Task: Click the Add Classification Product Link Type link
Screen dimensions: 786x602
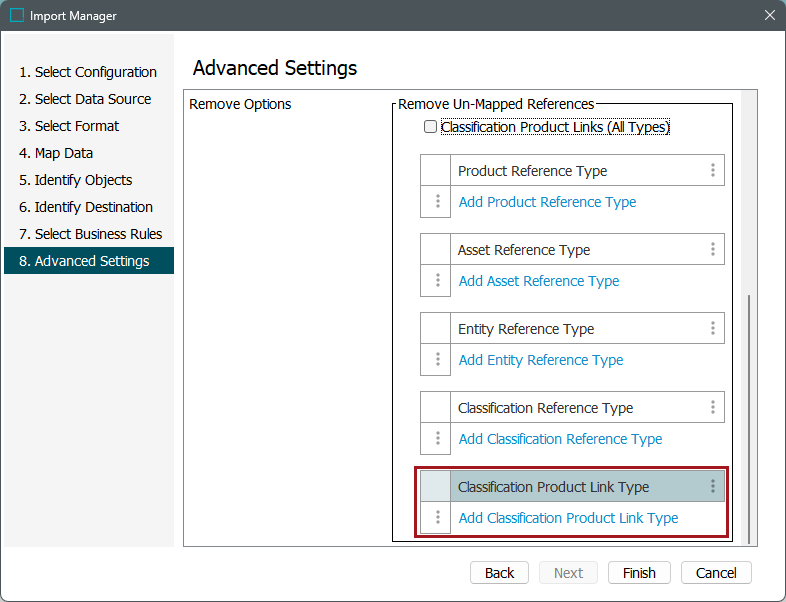Action: click(568, 518)
